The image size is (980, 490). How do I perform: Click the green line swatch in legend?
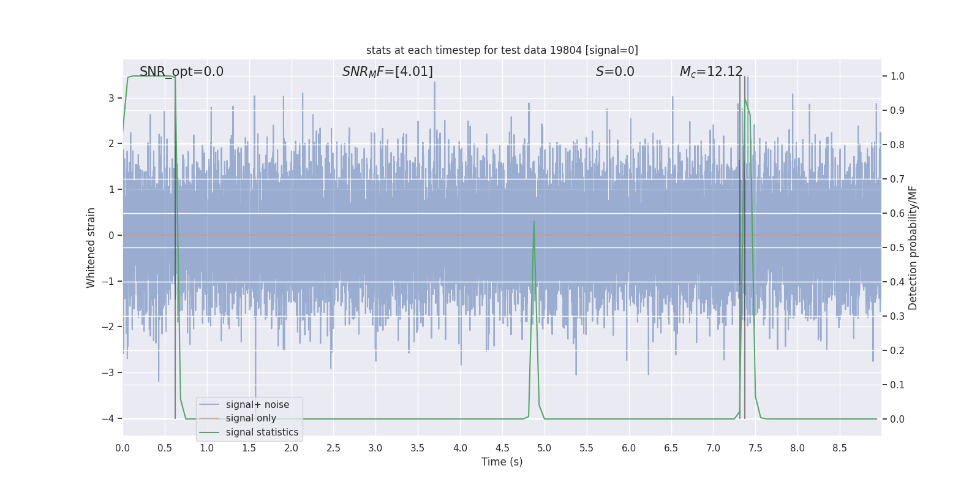209,432
